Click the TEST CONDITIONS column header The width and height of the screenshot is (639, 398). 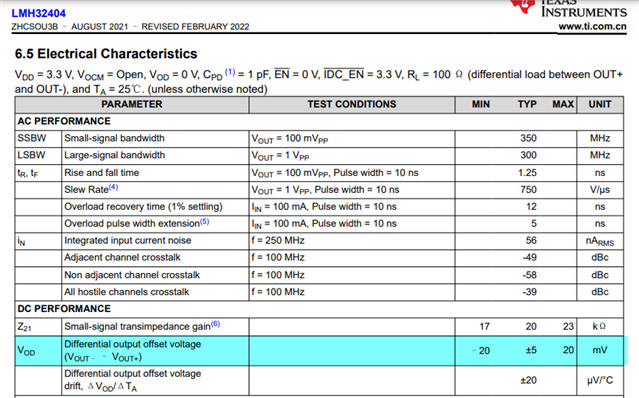(x=352, y=104)
